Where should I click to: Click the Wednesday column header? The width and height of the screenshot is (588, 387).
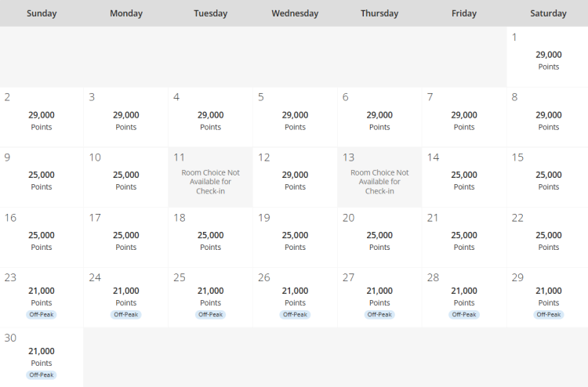(295, 13)
